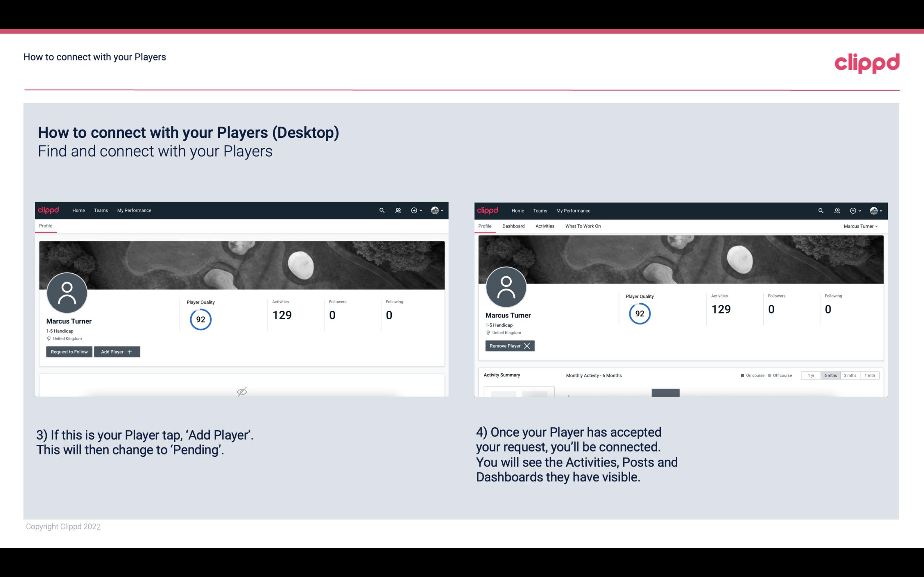The height and width of the screenshot is (577, 924).
Task: Click the Activities tab on Marcus Turner profile
Action: (x=544, y=225)
